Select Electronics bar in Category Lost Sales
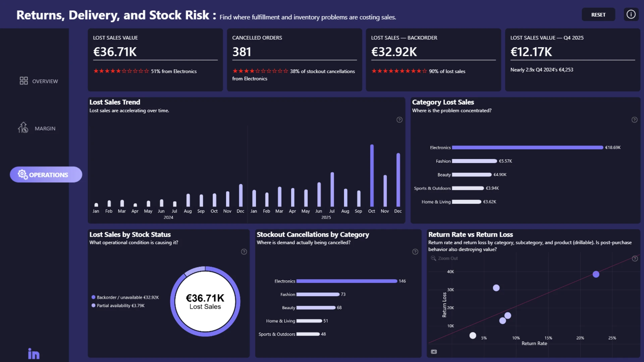Image resolution: width=644 pixels, height=362 pixels. click(527, 147)
